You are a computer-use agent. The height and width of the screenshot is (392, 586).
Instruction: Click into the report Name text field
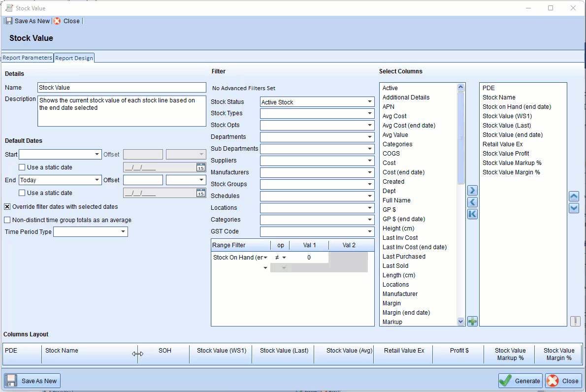(122, 88)
